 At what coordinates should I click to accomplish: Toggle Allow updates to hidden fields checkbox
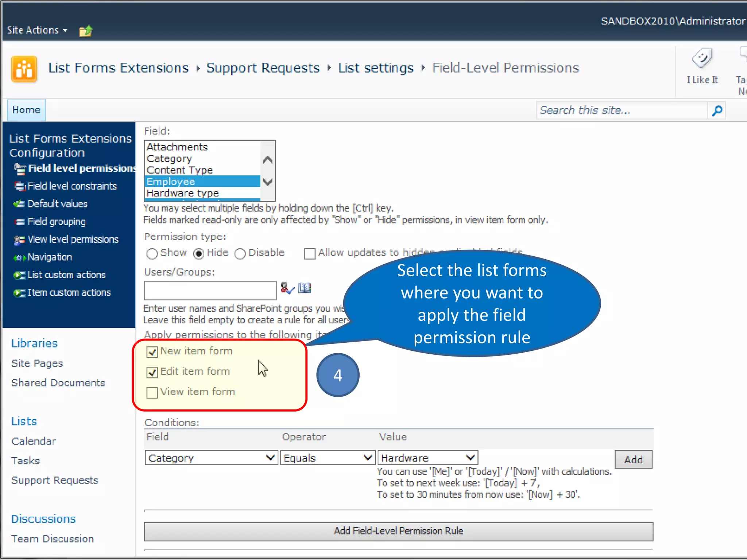click(x=310, y=253)
